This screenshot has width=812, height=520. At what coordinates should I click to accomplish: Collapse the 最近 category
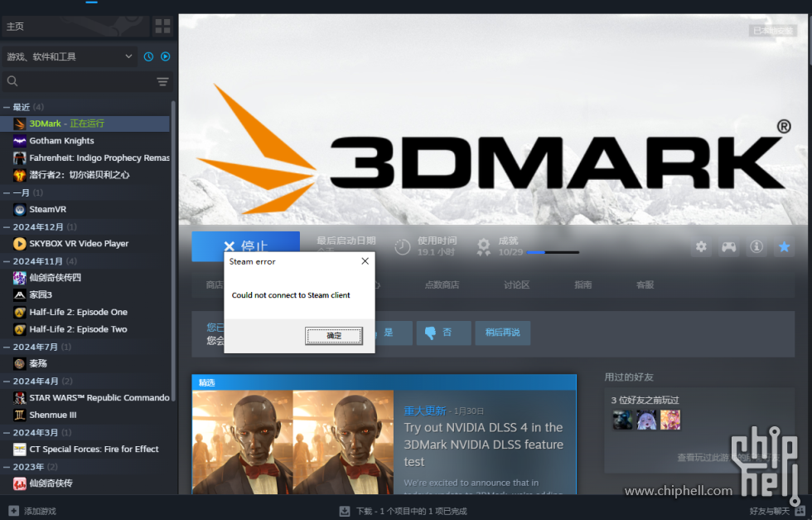(x=7, y=107)
